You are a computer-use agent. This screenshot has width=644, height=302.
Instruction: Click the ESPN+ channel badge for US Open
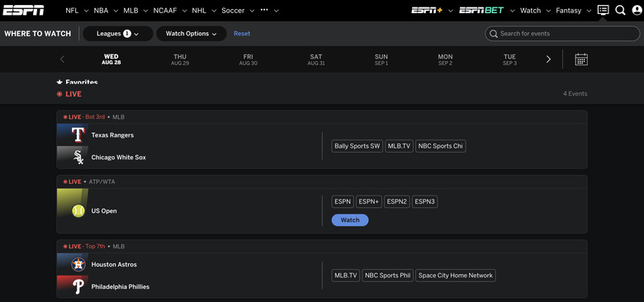point(369,201)
